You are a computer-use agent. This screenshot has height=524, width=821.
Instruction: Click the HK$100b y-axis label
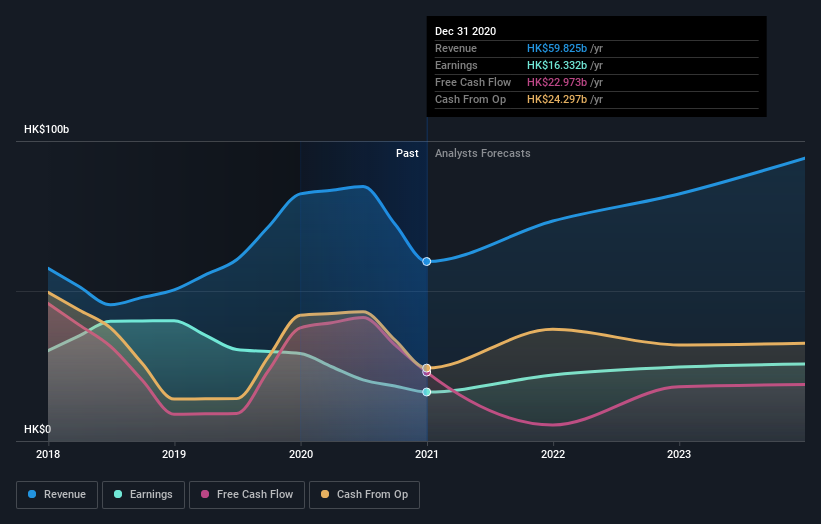[x=47, y=129]
